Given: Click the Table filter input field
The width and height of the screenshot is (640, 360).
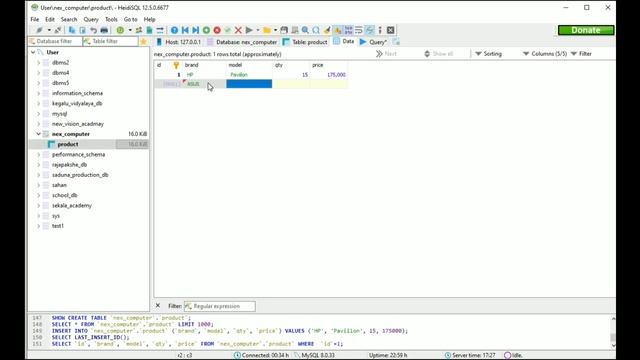Looking at the screenshot, I should click(x=111, y=41).
